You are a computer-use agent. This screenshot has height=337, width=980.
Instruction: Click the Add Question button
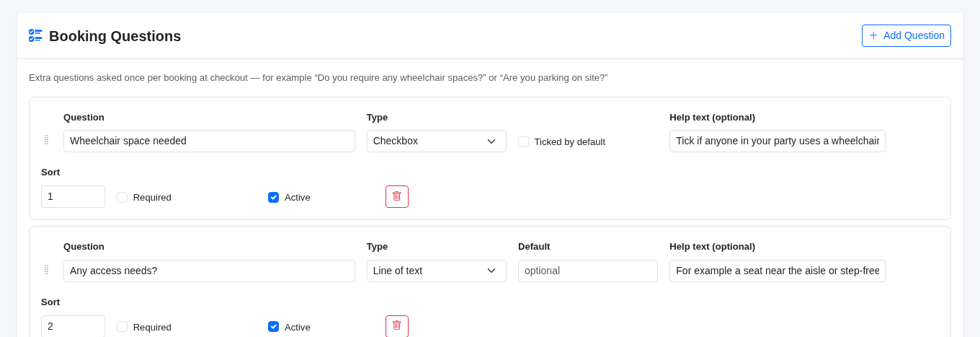[906, 35]
